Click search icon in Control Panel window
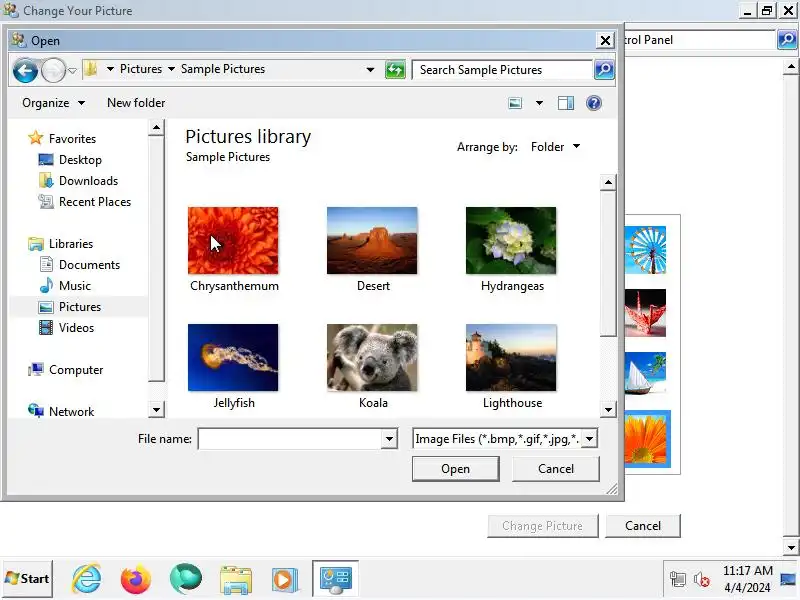800x600 pixels. pyautogui.click(x=787, y=39)
